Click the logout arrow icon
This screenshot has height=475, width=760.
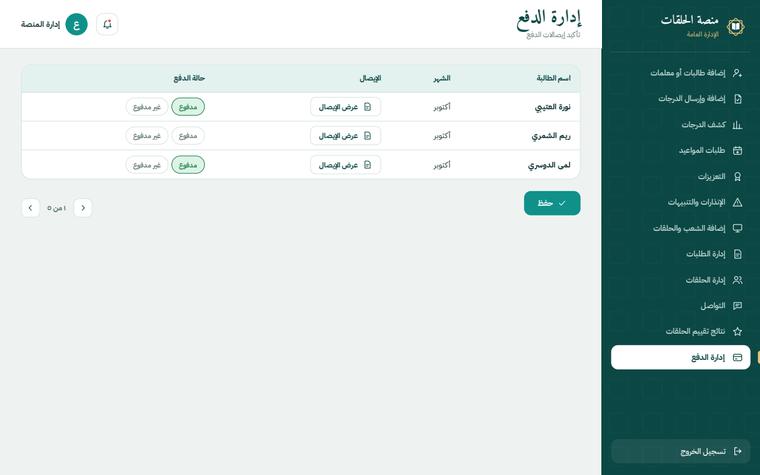[x=737, y=451]
